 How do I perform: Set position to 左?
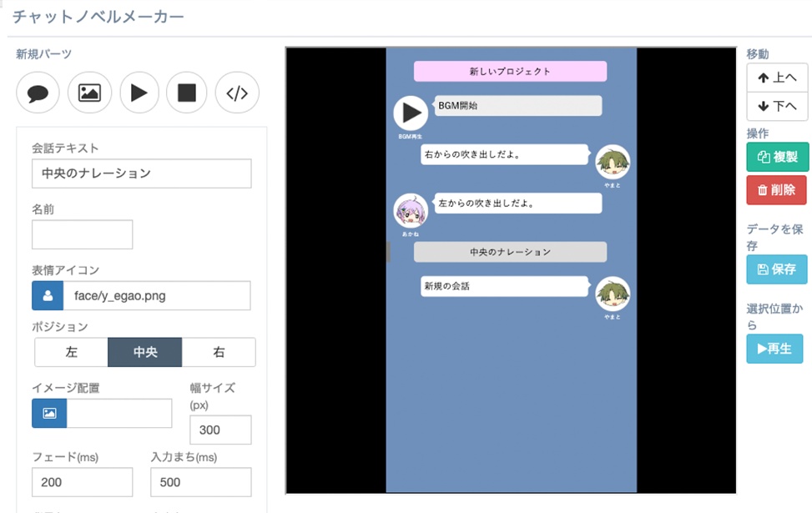(x=70, y=352)
